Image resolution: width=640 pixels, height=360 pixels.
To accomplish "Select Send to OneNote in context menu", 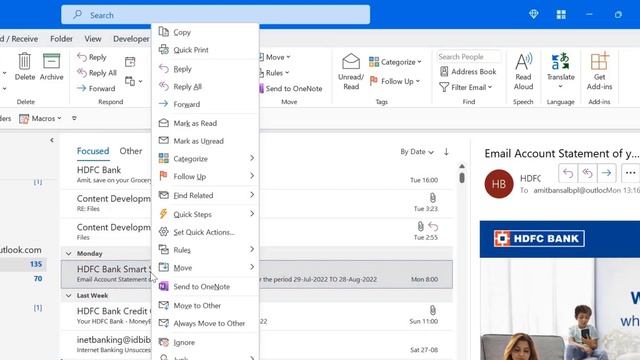I will [x=205, y=287].
